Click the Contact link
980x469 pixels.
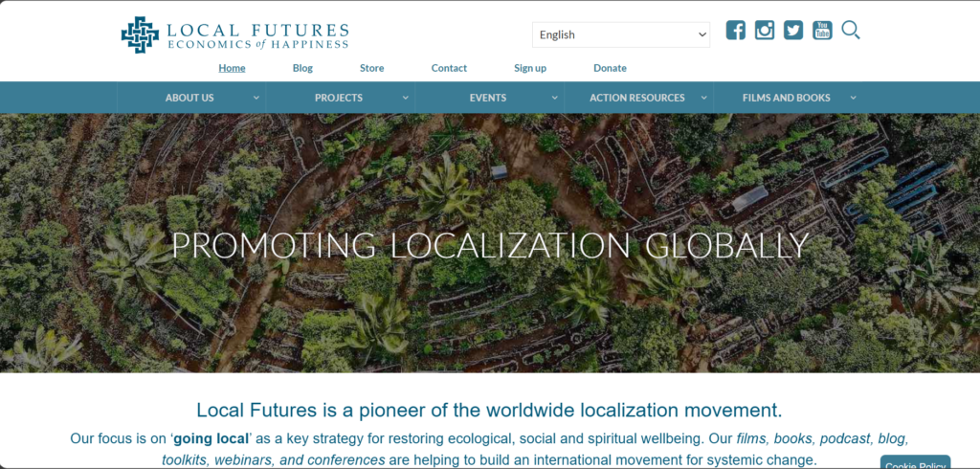click(x=449, y=68)
